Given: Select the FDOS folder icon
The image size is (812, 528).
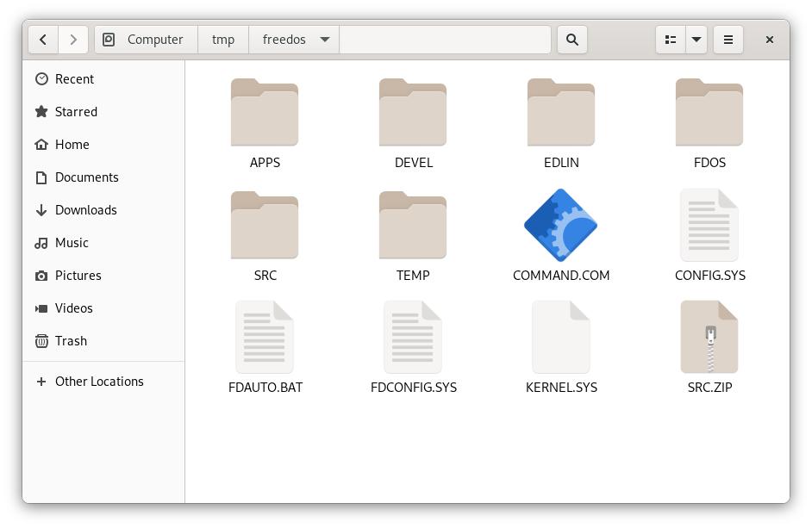Looking at the screenshot, I should [709, 112].
